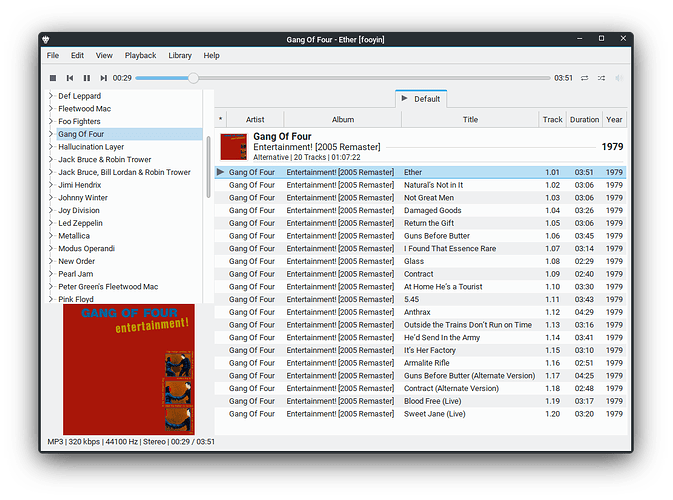Viewport: 673px width, 500px height.
Task: Sort by the Artist column header
Action: (x=255, y=119)
